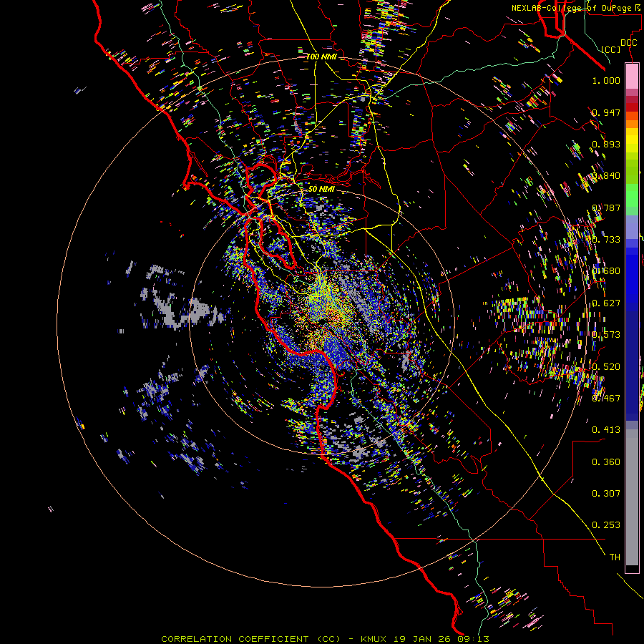The image size is (644, 644).
Task: Click the 0.307 legend value
Action: tap(606, 493)
